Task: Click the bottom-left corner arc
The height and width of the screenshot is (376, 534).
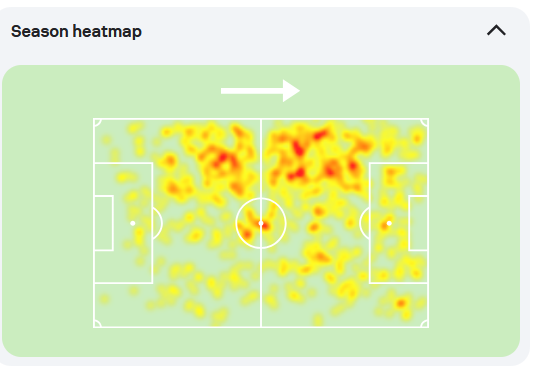Action: pyautogui.click(x=97, y=324)
